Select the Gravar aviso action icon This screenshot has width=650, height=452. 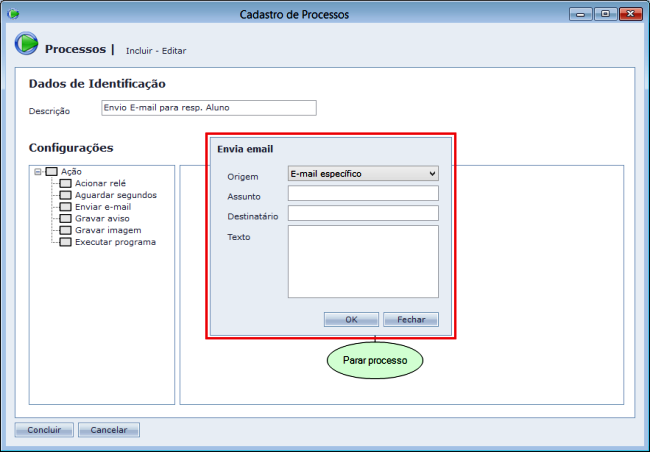point(66,218)
